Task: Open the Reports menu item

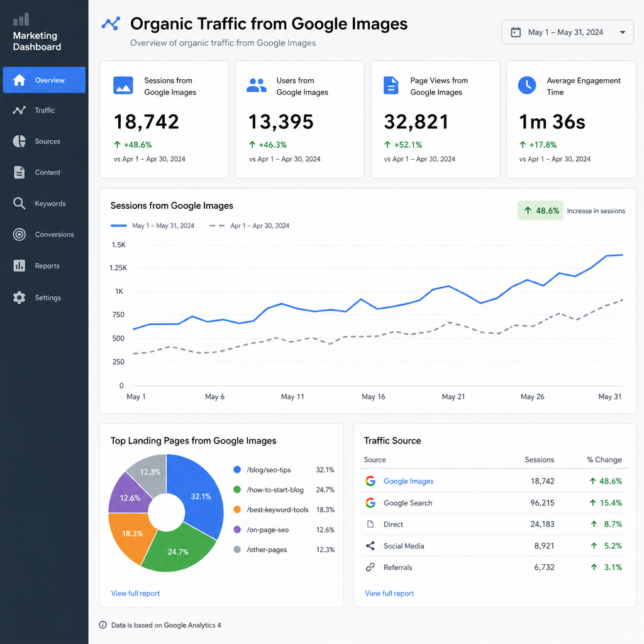Action: tap(44, 266)
